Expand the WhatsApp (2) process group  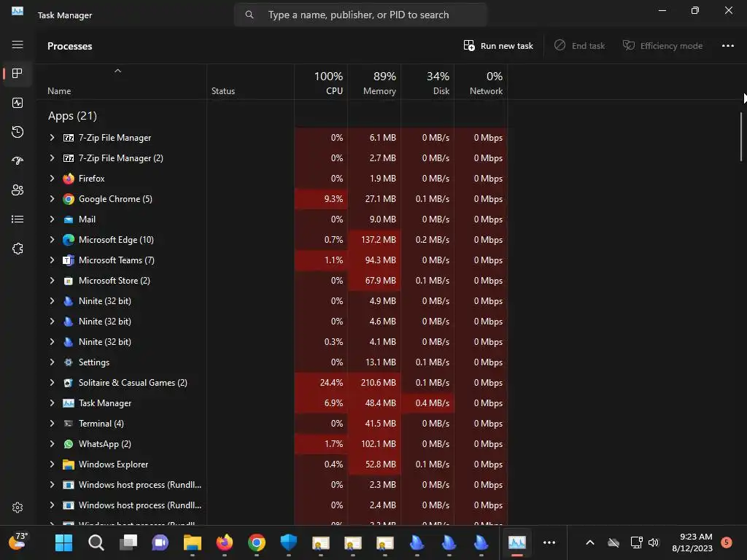(52, 444)
